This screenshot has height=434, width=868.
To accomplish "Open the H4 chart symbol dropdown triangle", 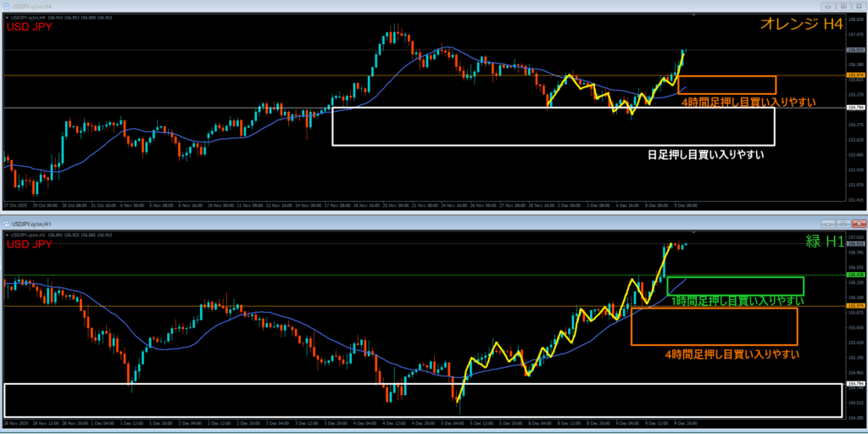I will 7,17.
